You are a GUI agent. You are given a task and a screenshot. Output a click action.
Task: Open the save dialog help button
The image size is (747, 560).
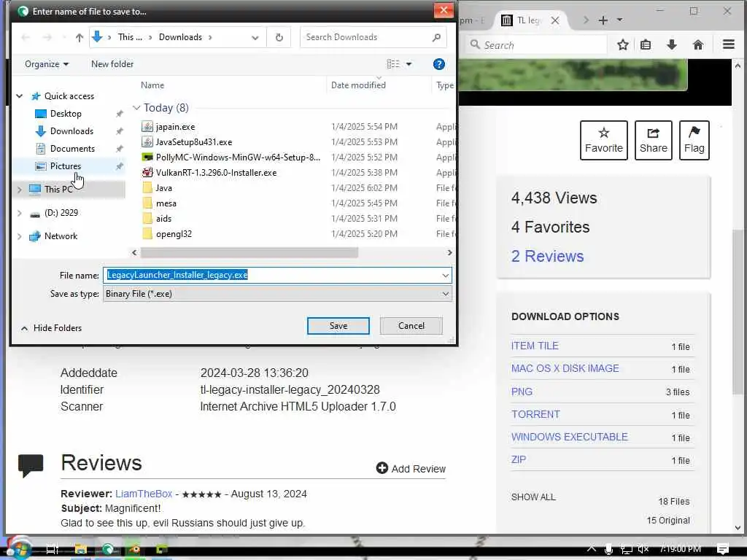point(438,64)
